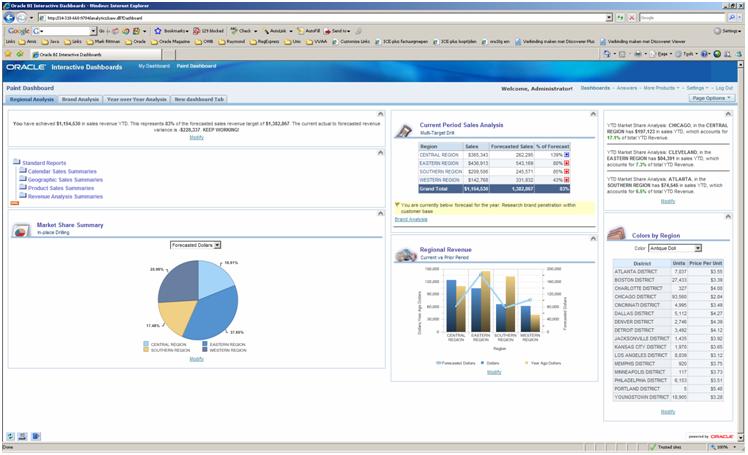Viewport: 748px width, 455px height.
Task: Click the Market Share Summary pie icon
Action: click(20, 230)
